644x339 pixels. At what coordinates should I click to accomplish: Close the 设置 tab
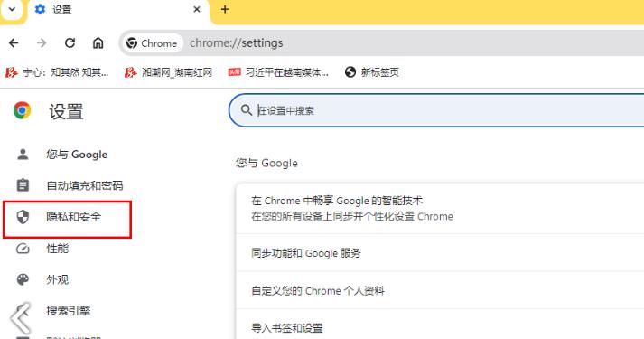coord(197,9)
